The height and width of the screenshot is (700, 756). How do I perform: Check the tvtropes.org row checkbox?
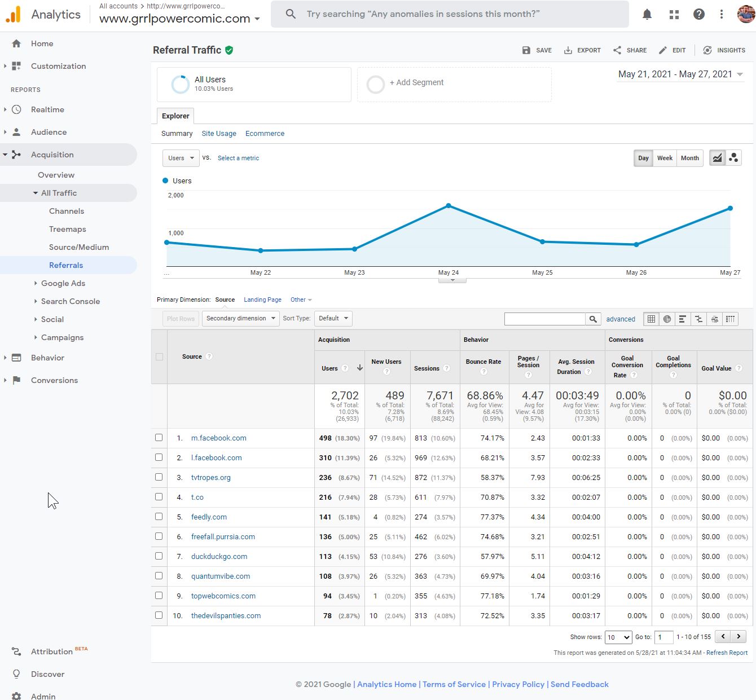pos(159,477)
